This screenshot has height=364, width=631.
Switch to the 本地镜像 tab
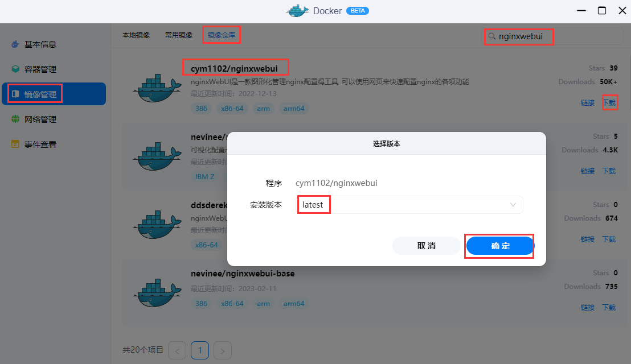click(136, 35)
